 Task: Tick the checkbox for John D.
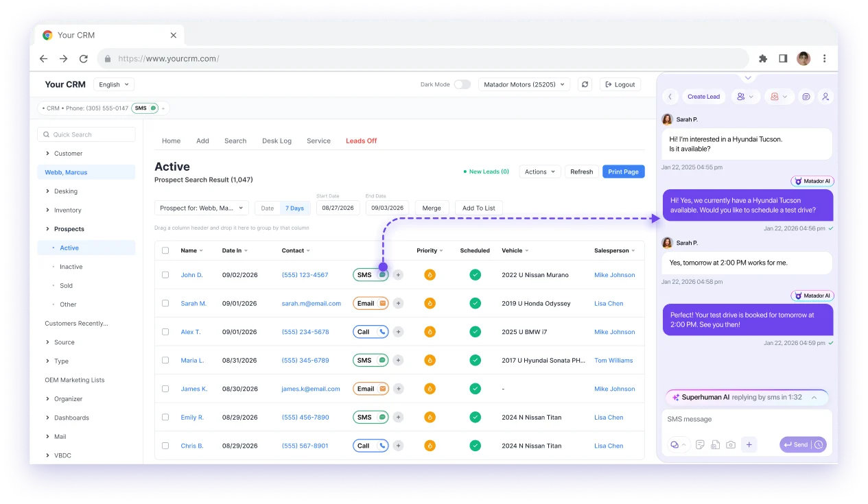(x=165, y=275)
